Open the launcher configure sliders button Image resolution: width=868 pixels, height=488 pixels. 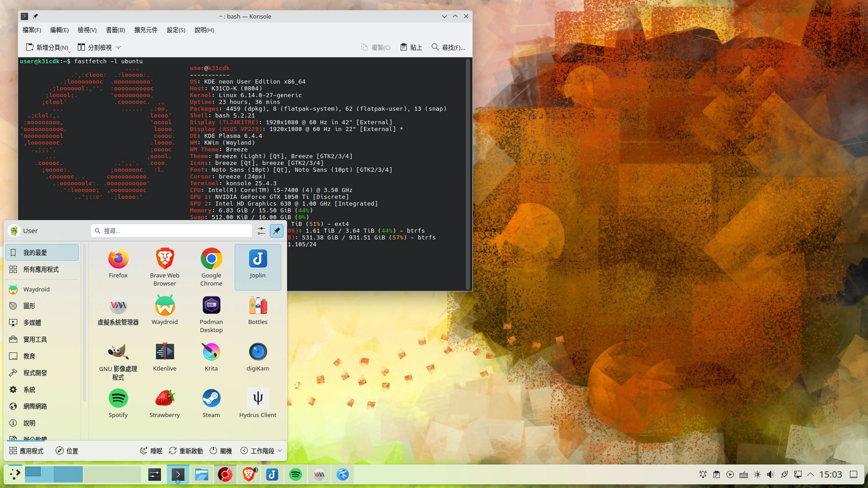(261, 231)
